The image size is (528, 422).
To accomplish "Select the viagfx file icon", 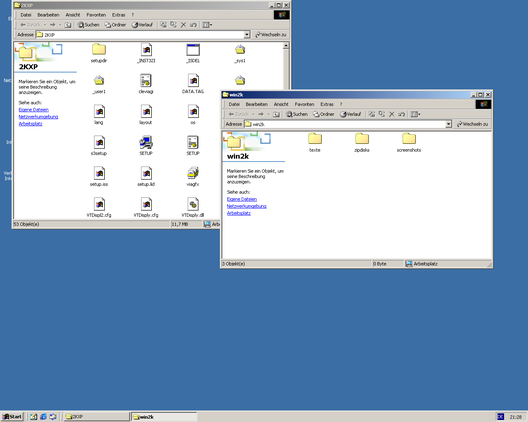I will coord(193,173).
